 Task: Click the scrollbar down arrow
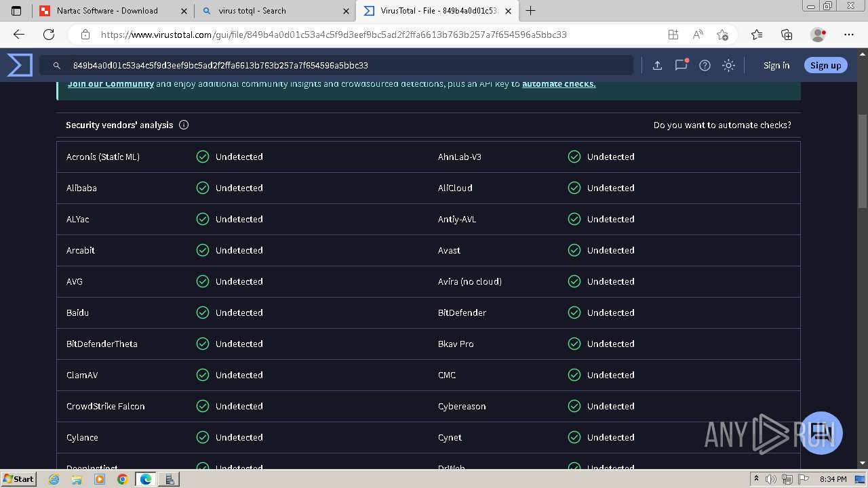tap(863, 464)
